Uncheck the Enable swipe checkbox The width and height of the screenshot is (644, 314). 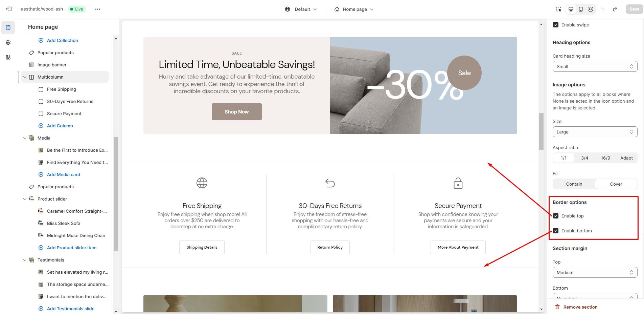[556, 25]
